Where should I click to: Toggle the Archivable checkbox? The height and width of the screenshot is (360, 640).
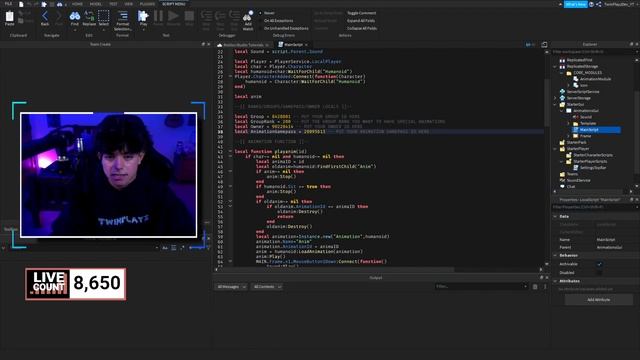click(x=600, y=264)
